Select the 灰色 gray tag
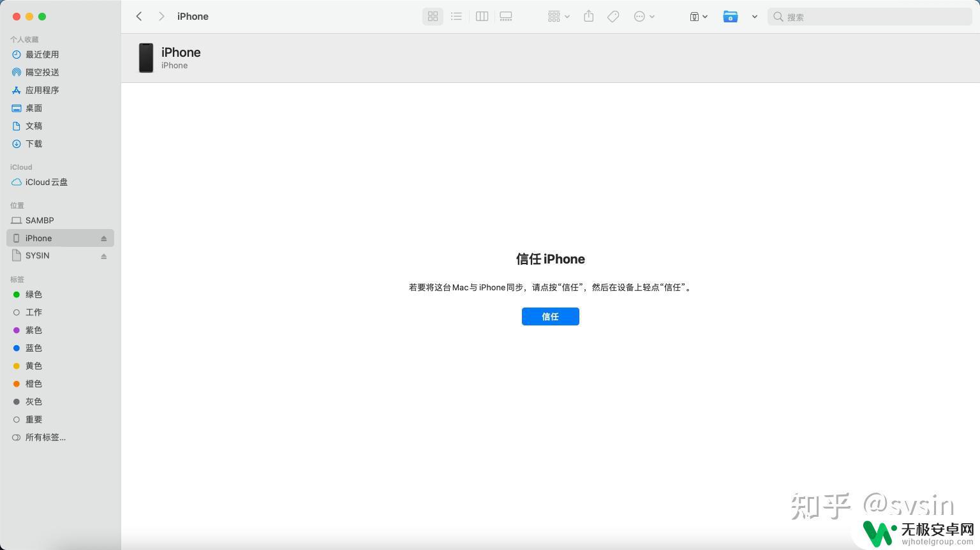Image resolution: width=980 pixels, height=550 pixels. coord(60,402)
